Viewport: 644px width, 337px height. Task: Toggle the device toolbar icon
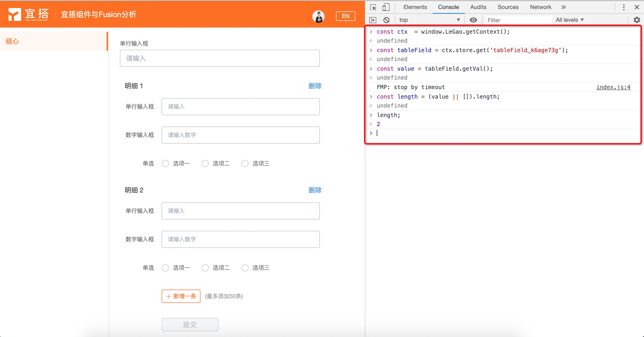[x=386, y=7]
